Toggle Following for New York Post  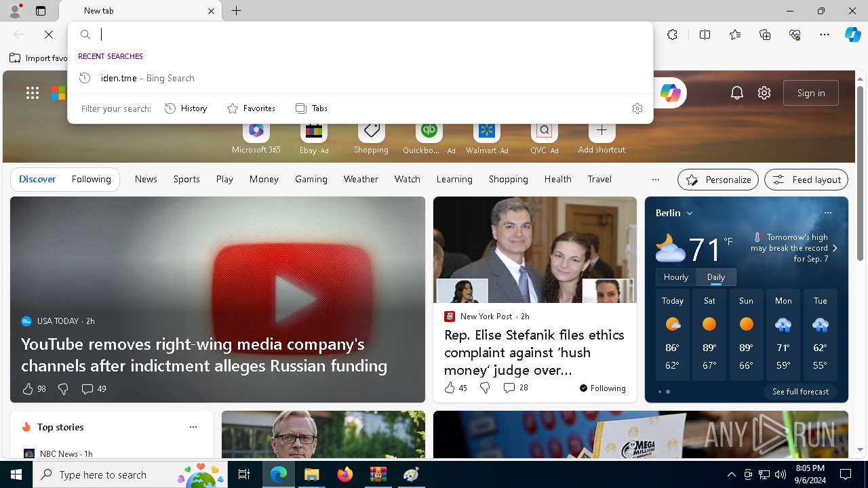(602, 388)
